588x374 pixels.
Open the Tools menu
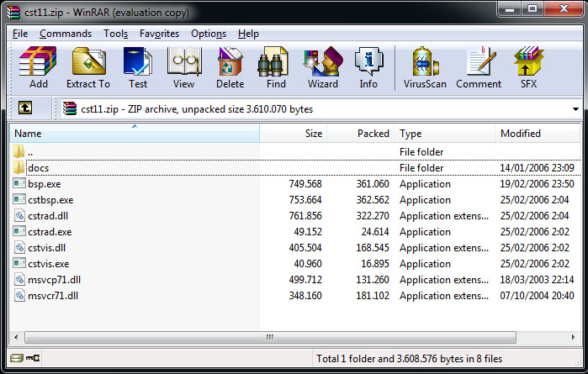coord(116,34)
